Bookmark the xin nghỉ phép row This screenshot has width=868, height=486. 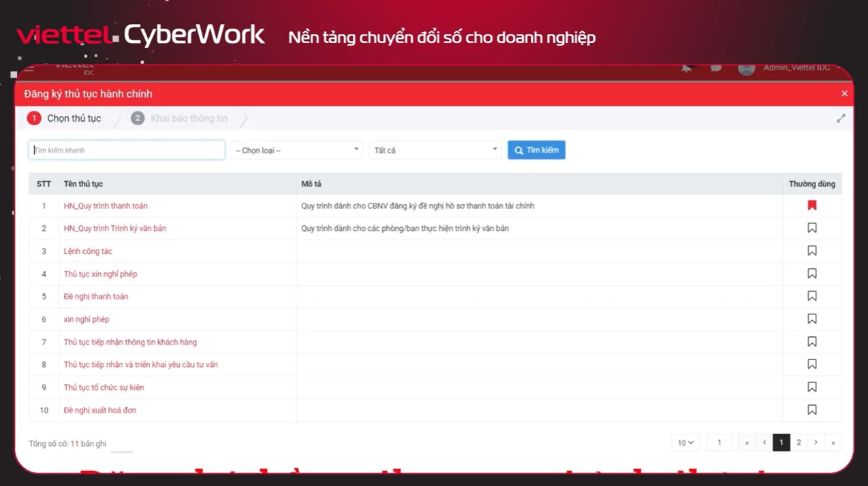pyautogui.click(x=811, y=319)
